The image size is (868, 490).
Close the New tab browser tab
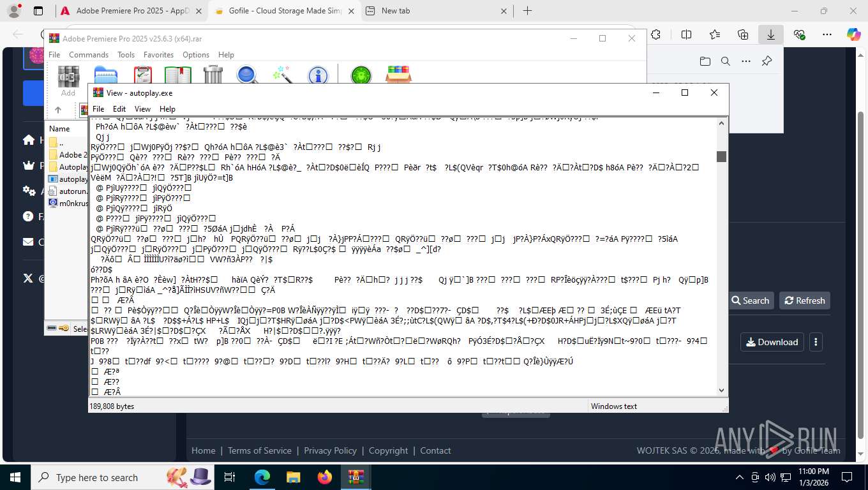pos(504,11)
